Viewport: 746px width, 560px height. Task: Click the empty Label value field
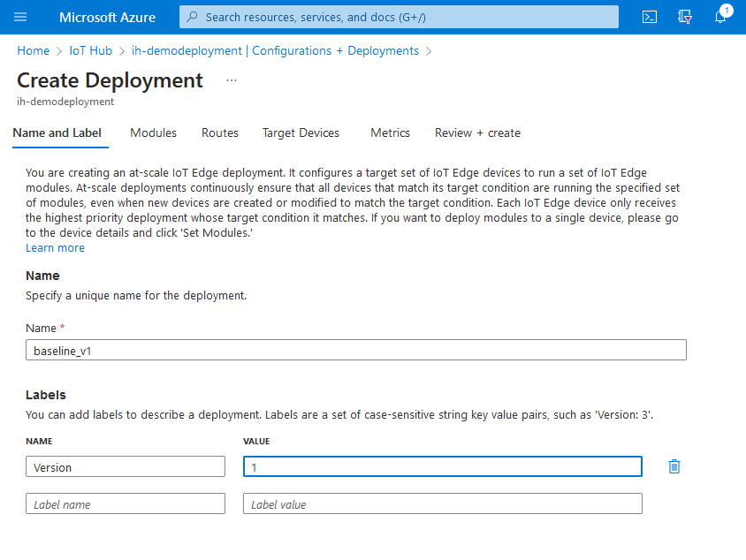click(442, 503)
